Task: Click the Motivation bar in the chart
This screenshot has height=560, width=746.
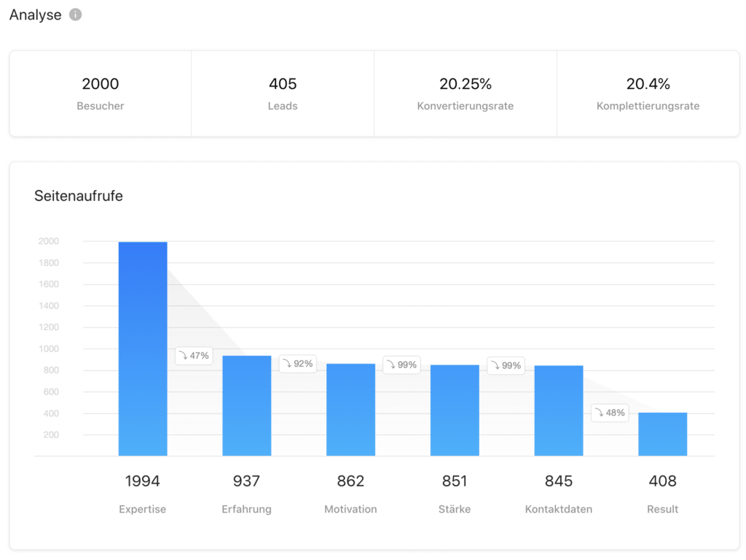Action: click(350, 410)
